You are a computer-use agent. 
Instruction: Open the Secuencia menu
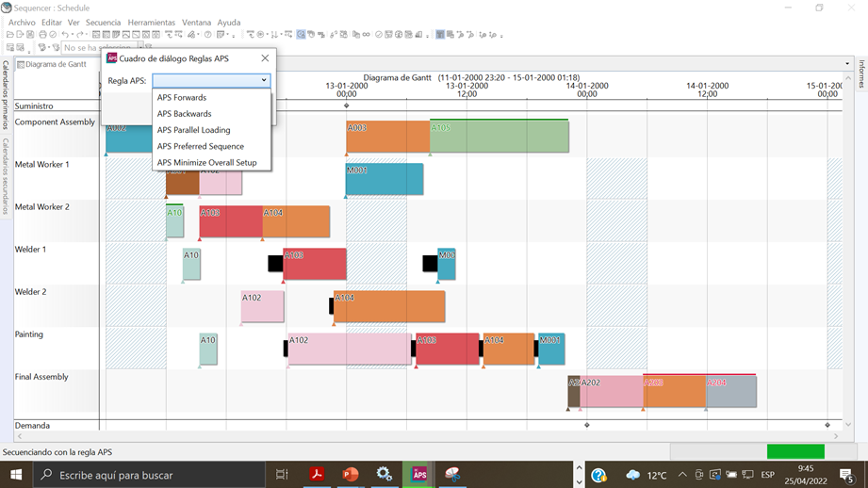(103, 22)
